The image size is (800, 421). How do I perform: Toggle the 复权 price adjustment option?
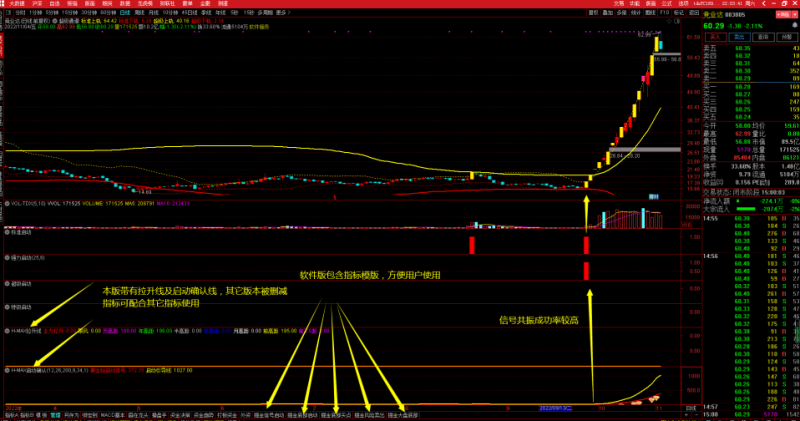[x=592, y=14]
